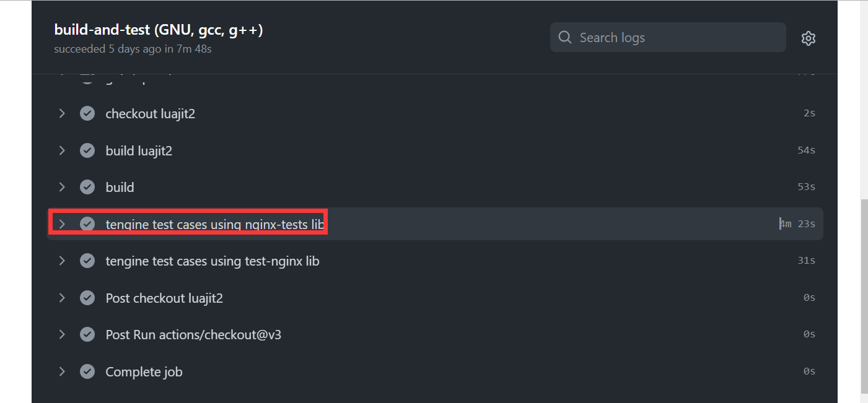Viewport: 868px width, 403px height.
Task: Click checkmark beside Complete job
Action: click(87, 371)
